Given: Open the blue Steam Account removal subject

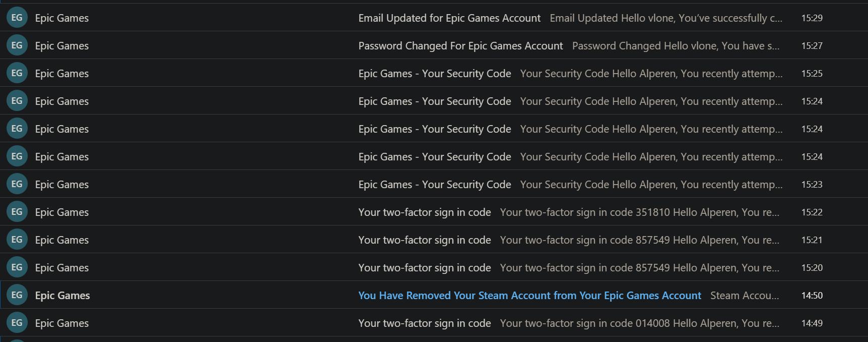Looking at the screenshot, I should [x=529, y=296].
